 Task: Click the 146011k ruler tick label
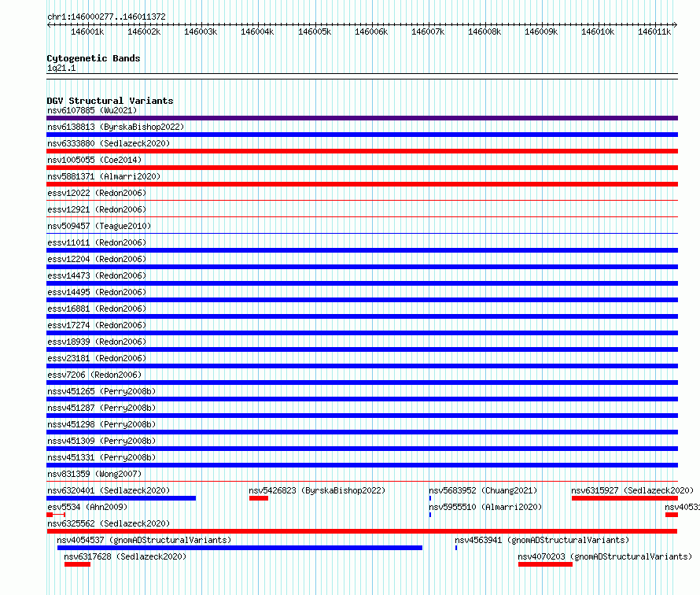tap(654, 31)
